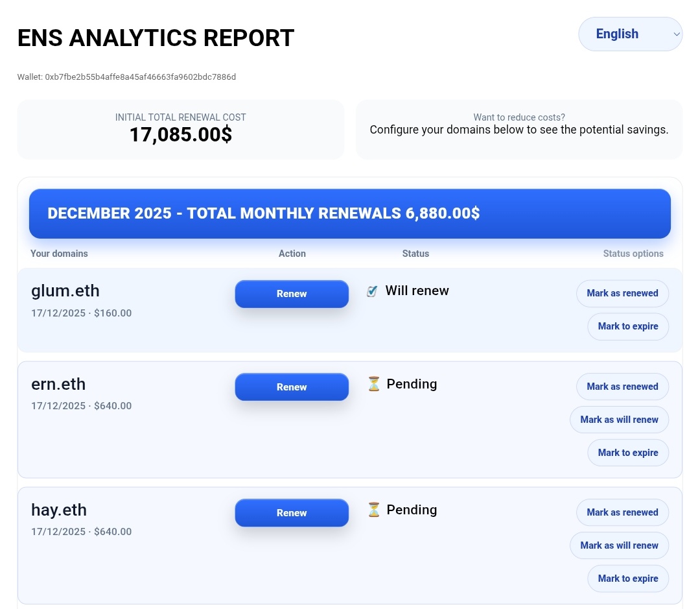
Task: Click Renew button for hay.eth
Action: click(x=292, y=513)
